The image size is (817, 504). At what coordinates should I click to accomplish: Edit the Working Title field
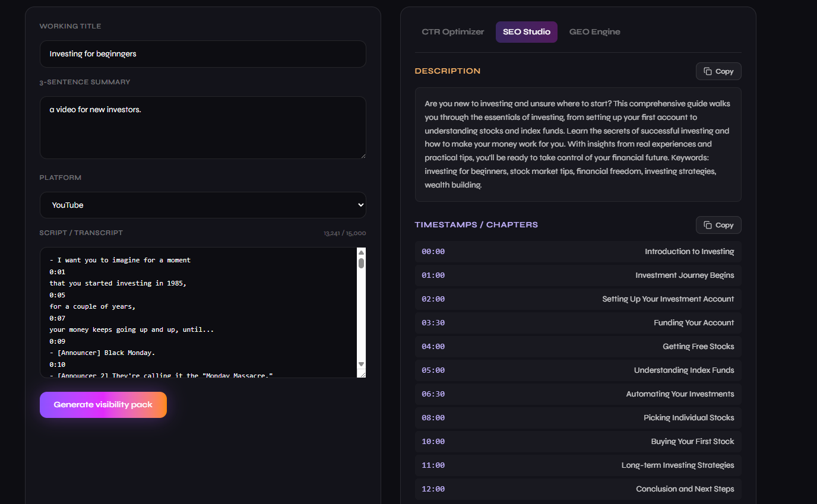coord(203,54)
